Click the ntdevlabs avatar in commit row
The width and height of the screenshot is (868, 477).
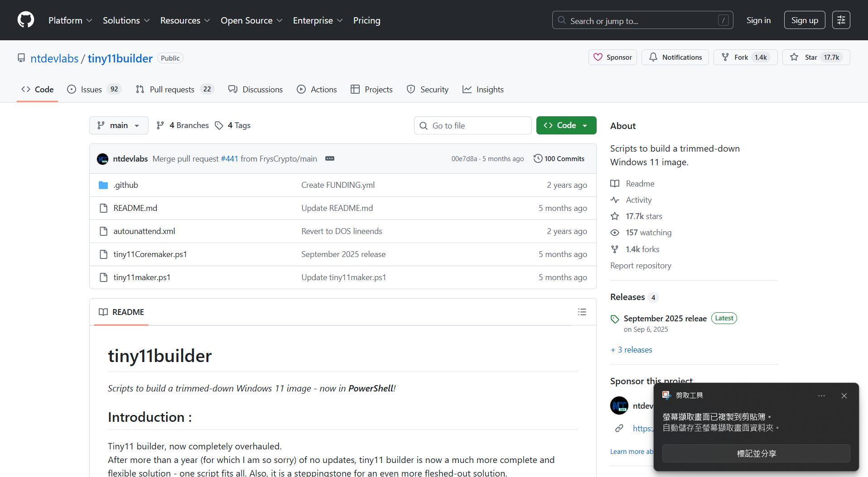(x=103, y=159)
